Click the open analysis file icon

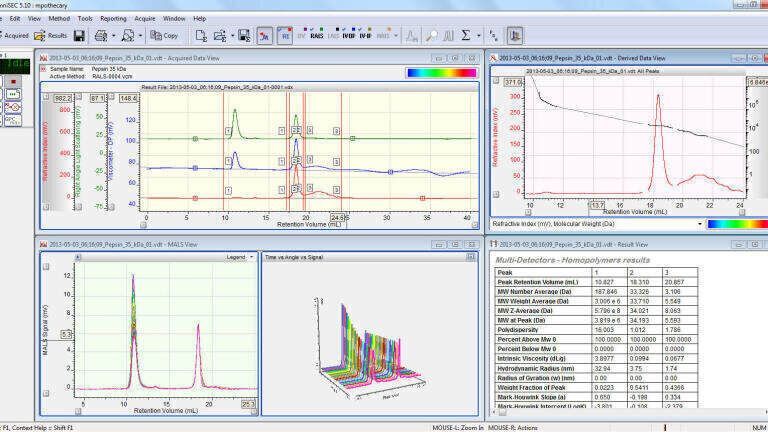point(220,36)
